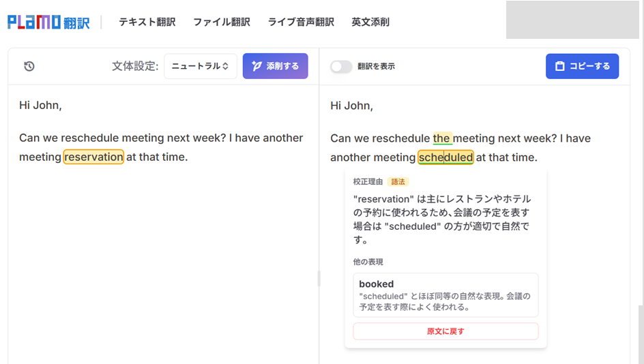
Task: Click highlighted word reservation in source text
Action: pos(93,157)
